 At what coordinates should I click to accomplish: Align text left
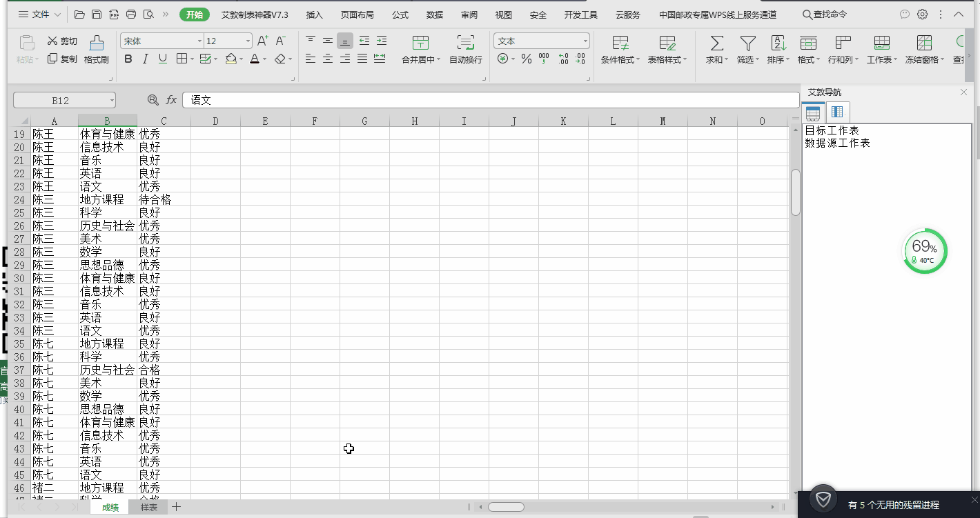(311, 59)
